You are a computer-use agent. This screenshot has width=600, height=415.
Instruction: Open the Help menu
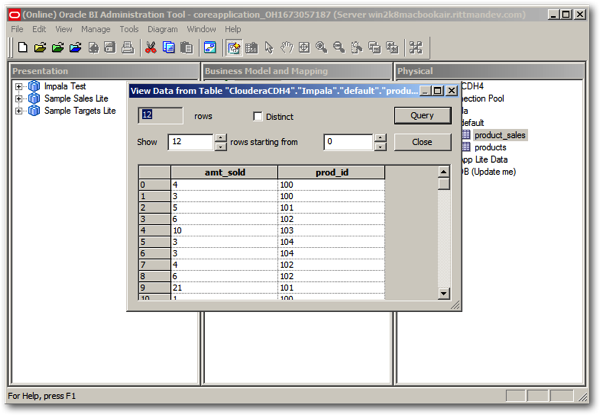[x=233, y=29]
